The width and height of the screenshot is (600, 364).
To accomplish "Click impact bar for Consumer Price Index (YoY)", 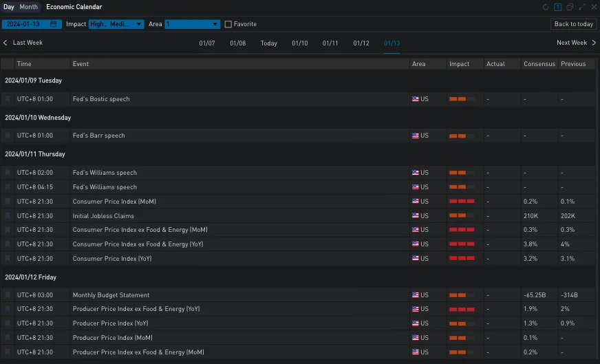I will tap(462, 259).
